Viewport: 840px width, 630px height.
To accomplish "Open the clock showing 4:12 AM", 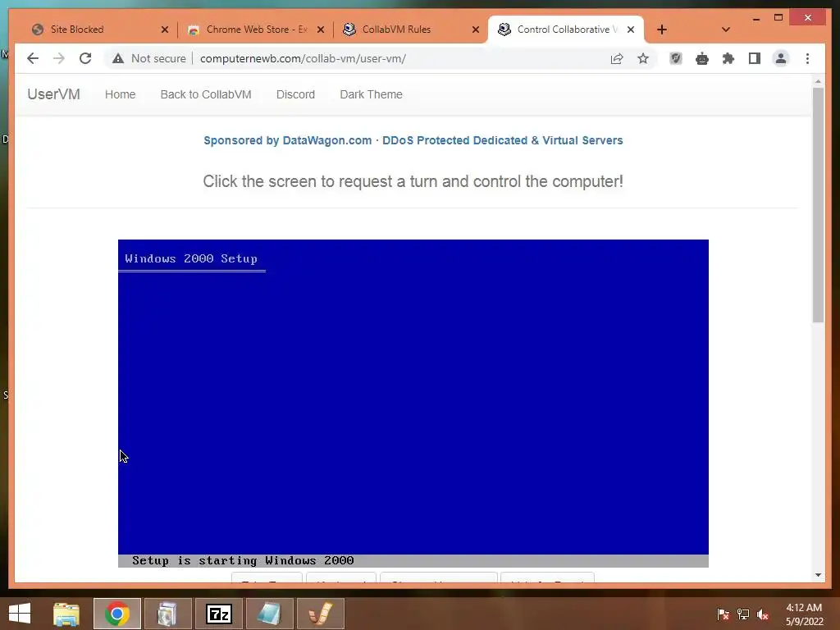I will 804,614.
